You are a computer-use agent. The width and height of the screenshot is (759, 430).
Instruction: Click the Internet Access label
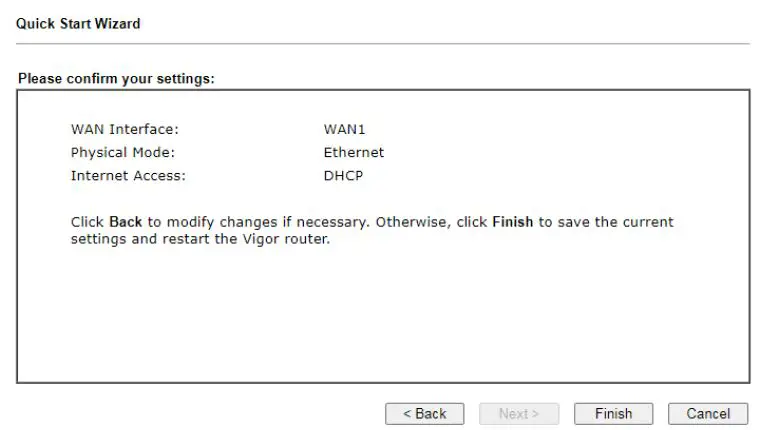(128, 176)
